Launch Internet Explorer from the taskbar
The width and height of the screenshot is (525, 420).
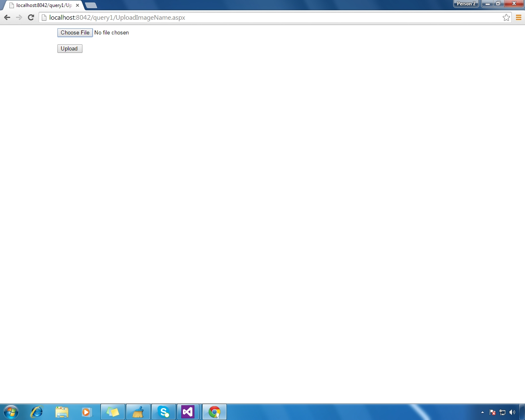click(37, 411)
